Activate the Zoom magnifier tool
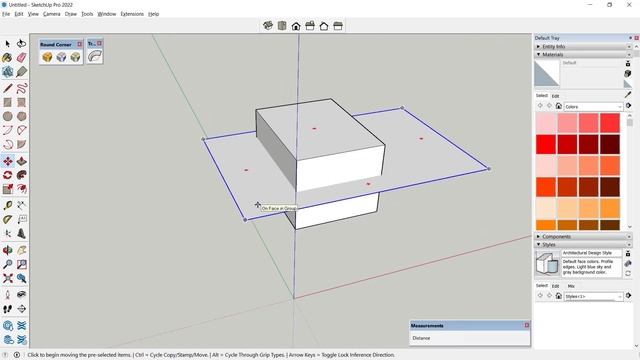The image size is (640, 360). 7,264
